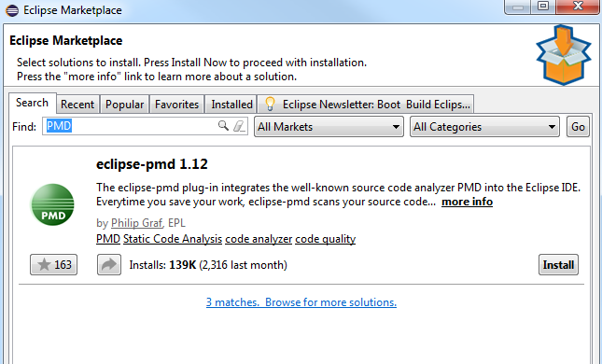Screen dimensions: 602x364
Task: Clear the search text with eraser icon
Action: coord(239,126)
